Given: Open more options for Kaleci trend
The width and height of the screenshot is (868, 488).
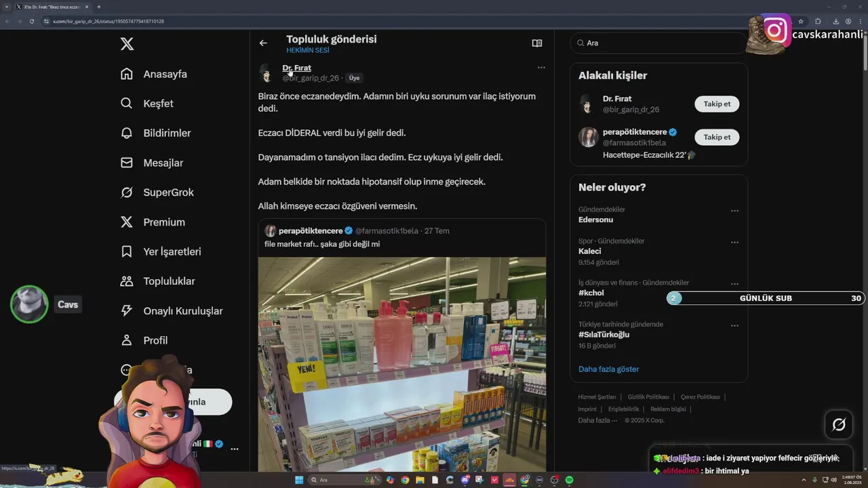Looking at the screenshot, I should click(734, 243).
